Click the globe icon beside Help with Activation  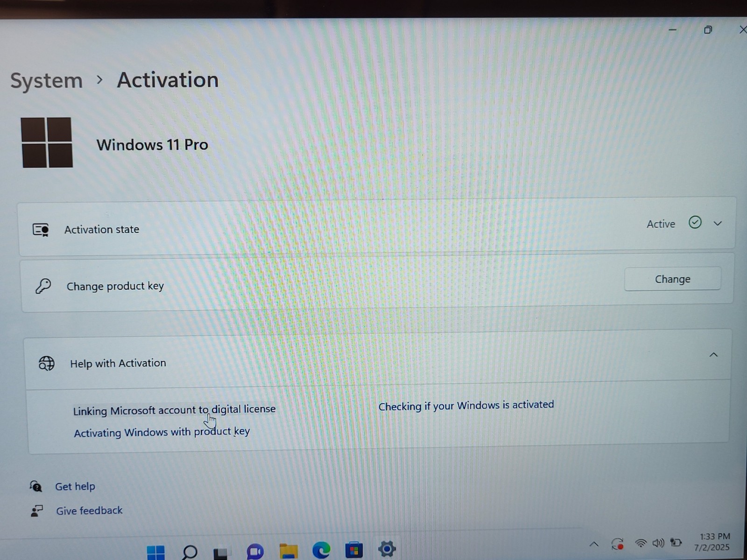coord(47,363)
